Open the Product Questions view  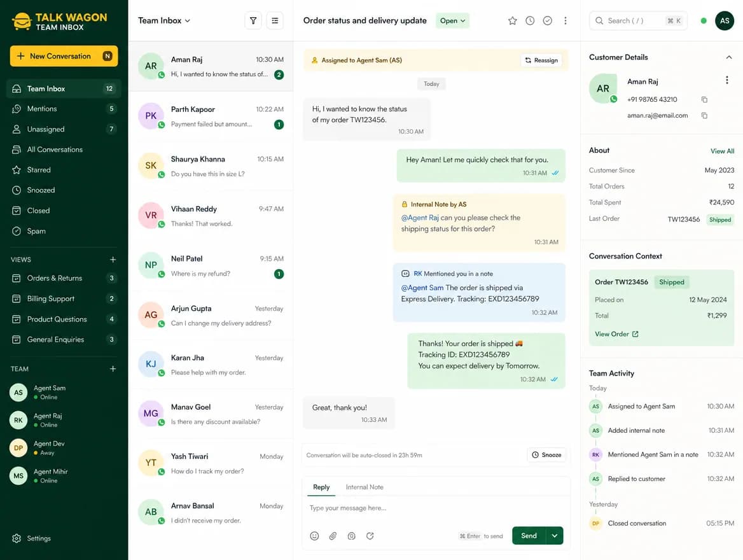(64, 319)
